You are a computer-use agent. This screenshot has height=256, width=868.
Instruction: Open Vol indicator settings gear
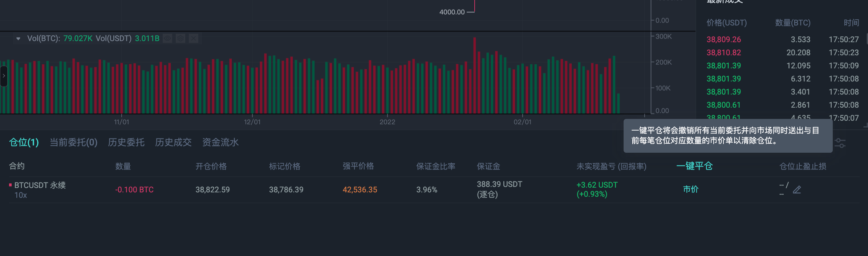coord(181,38)
